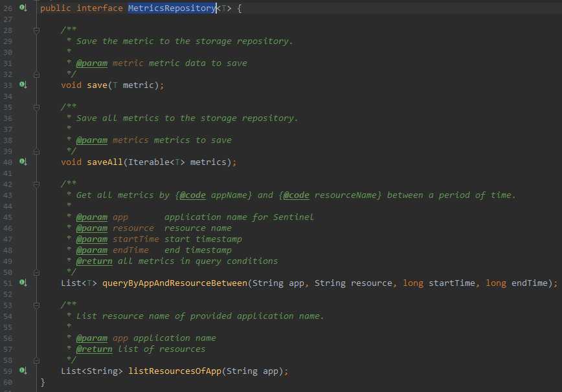Image resolution: width=562 pixels, height=392 pixels.
Task: Collapse the Javadoc starting at line 28
Action: (x=36, y=30)
